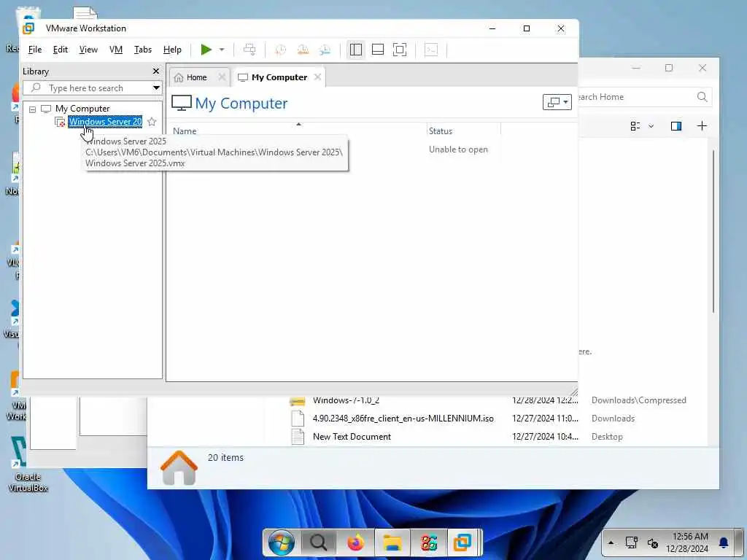Open File Explorer from the taskbar
Image resolution: width=747 pixels, height=560 pixels.
pyautogui.click(x=392, y=542)
